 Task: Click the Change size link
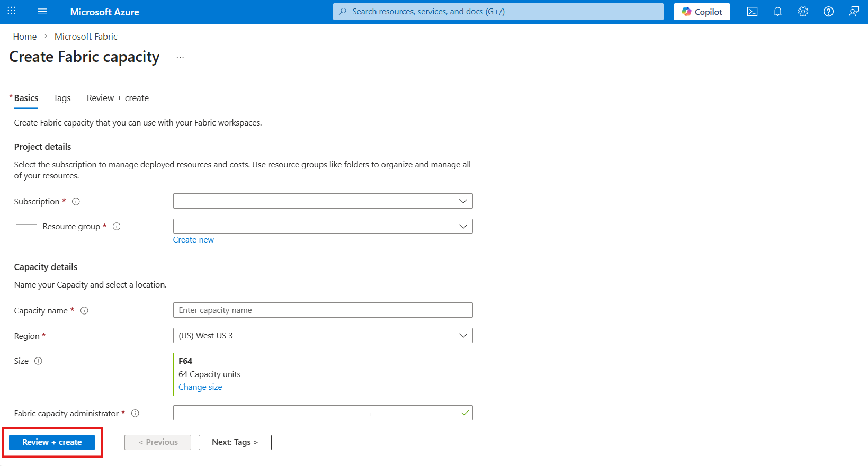[200, 387]
